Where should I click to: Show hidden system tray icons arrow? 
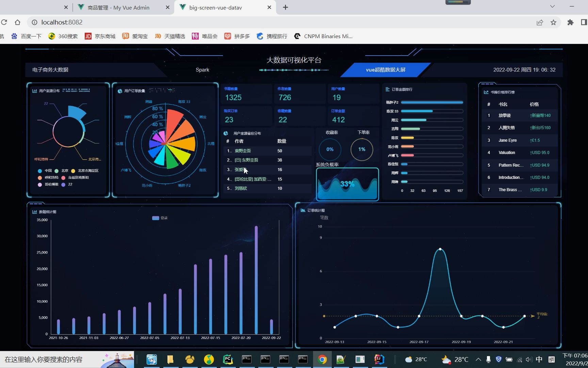coord(478,359)
